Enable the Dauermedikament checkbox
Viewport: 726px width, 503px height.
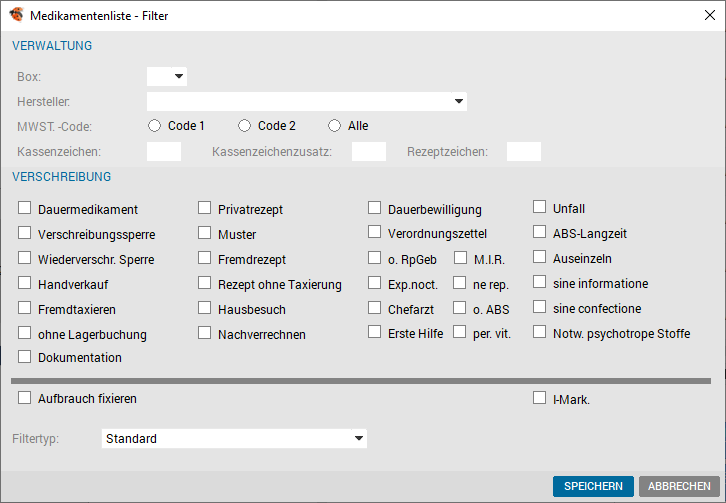coord(25,207)
